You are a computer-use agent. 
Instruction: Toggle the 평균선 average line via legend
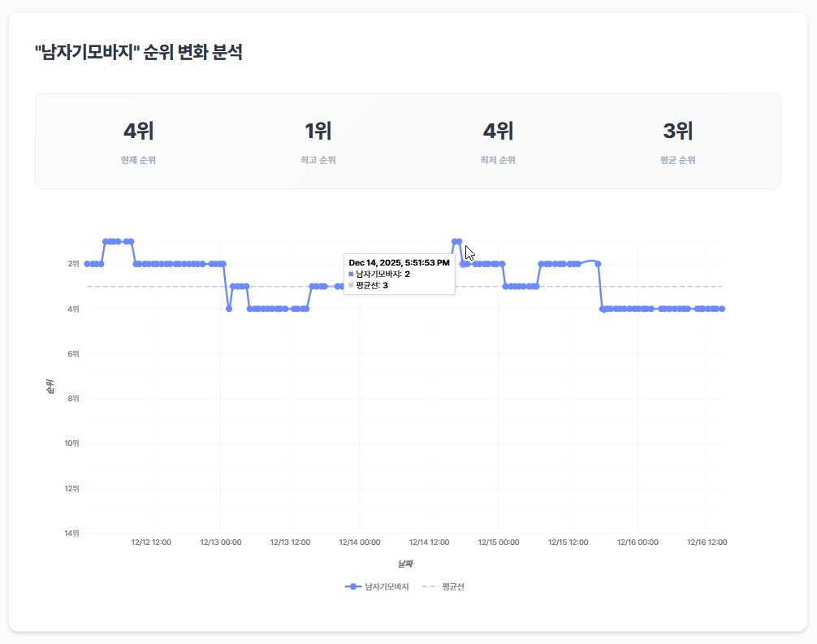tap(453, 586)
